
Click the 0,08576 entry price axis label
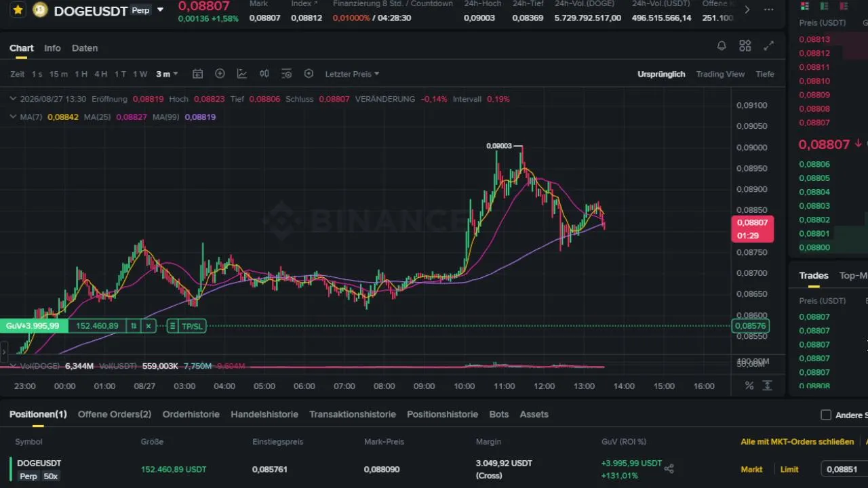tap(751, 326)
